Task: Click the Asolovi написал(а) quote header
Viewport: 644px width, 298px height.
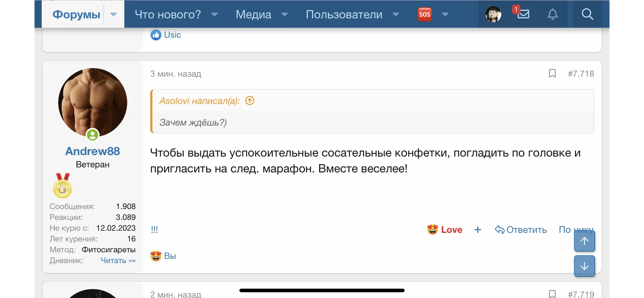Action: point(199,101)
